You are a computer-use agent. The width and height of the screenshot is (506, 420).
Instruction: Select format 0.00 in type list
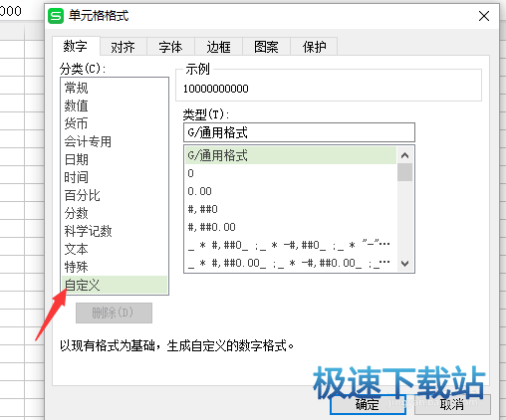click(291, 191)
